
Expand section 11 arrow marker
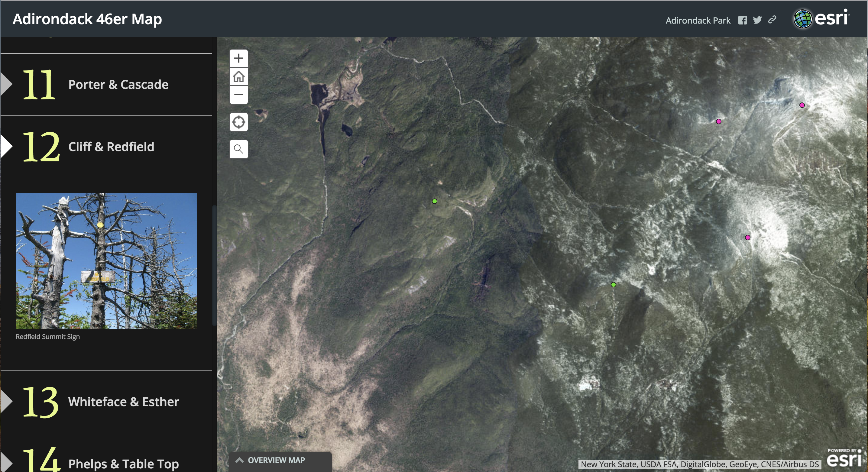tap(6, 84)
